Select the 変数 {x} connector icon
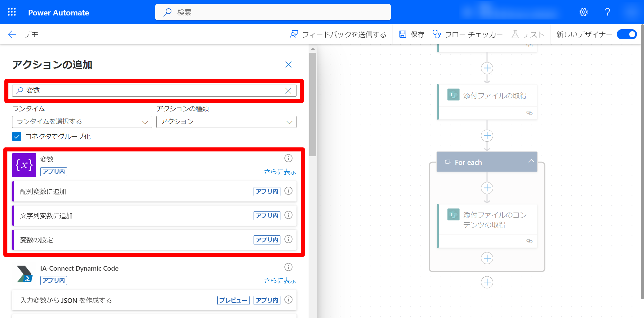 24,165
